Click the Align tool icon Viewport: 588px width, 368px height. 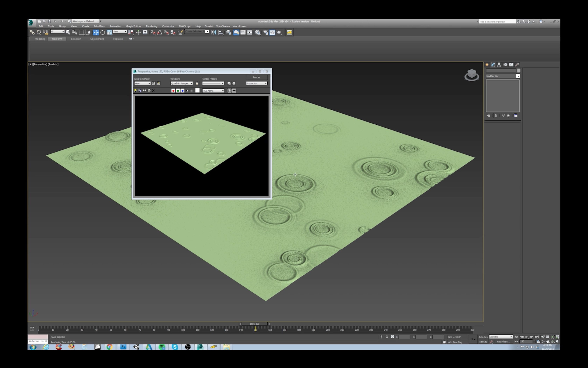[221, 32]
